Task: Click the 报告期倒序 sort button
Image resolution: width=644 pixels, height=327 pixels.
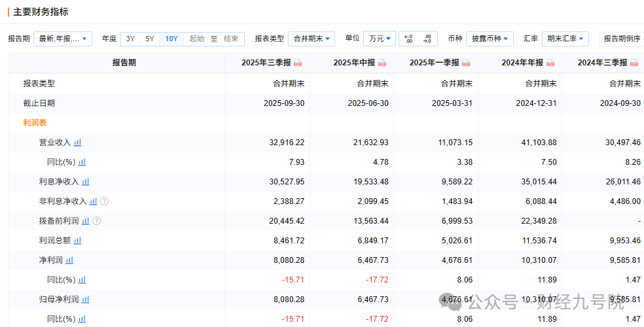Action: point(621,39)
